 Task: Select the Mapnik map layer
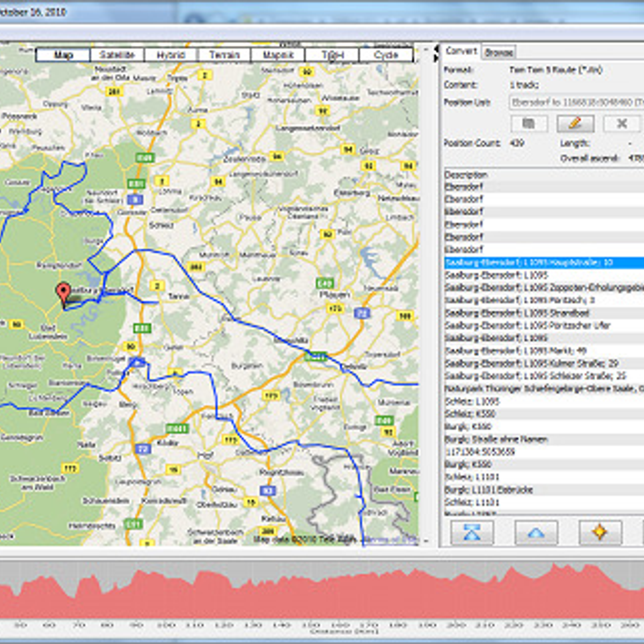point(278,55)
